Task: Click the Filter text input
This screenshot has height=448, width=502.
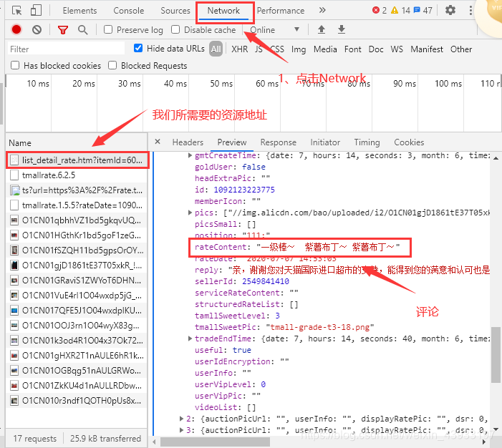Action: 66,49
